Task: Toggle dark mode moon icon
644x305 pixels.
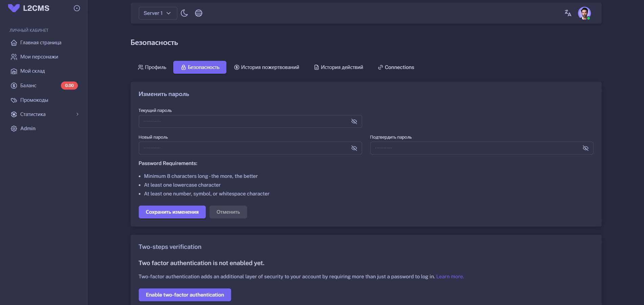Action: pos(184,13)
